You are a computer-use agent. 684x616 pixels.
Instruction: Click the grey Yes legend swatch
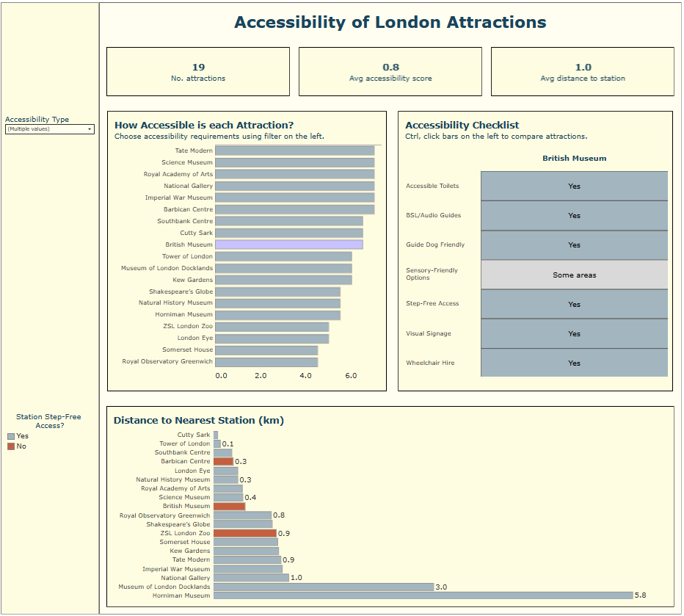pos(11,436)
